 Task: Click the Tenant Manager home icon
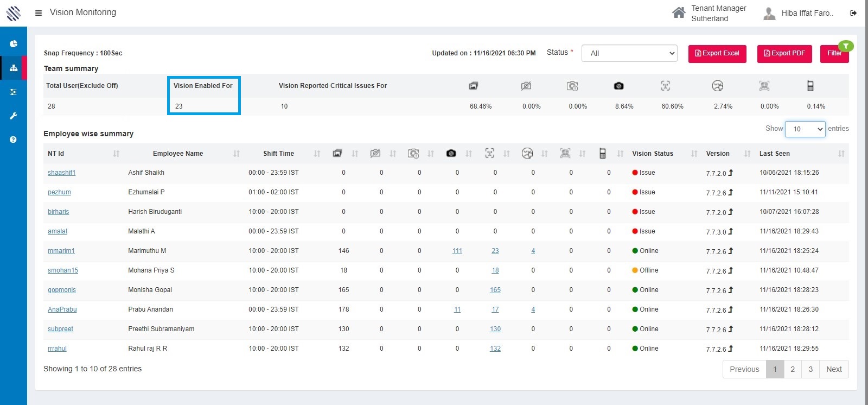click(679, 12)
